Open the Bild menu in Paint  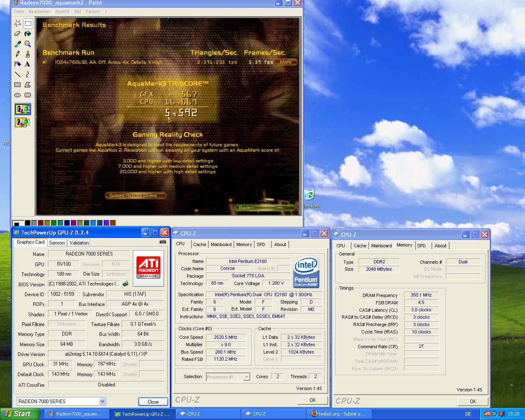(x=78, y=11)
